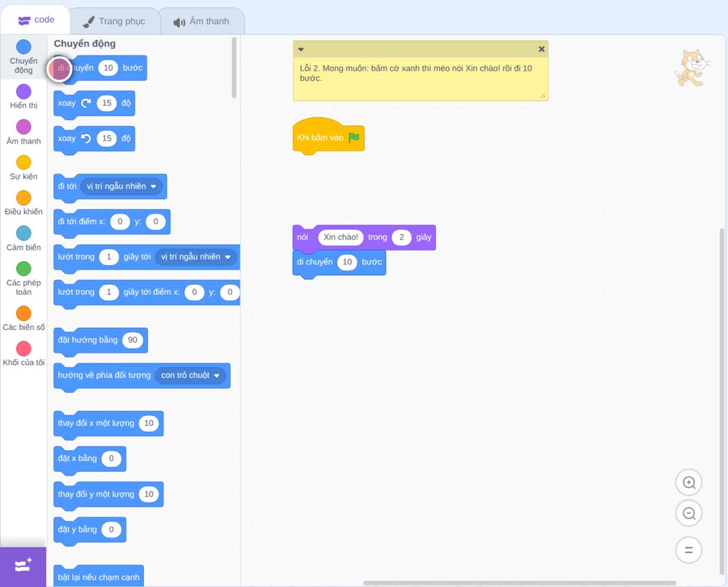Select the Chuyển động category circle
Viewport: 728px width, 587px height.
pyautogui.click(x=24, y=47)
